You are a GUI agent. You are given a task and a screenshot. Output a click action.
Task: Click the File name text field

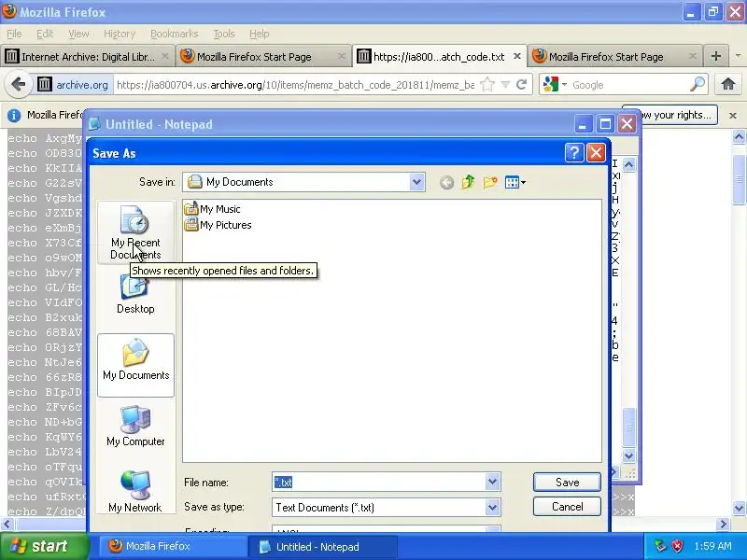coord(379,482)
